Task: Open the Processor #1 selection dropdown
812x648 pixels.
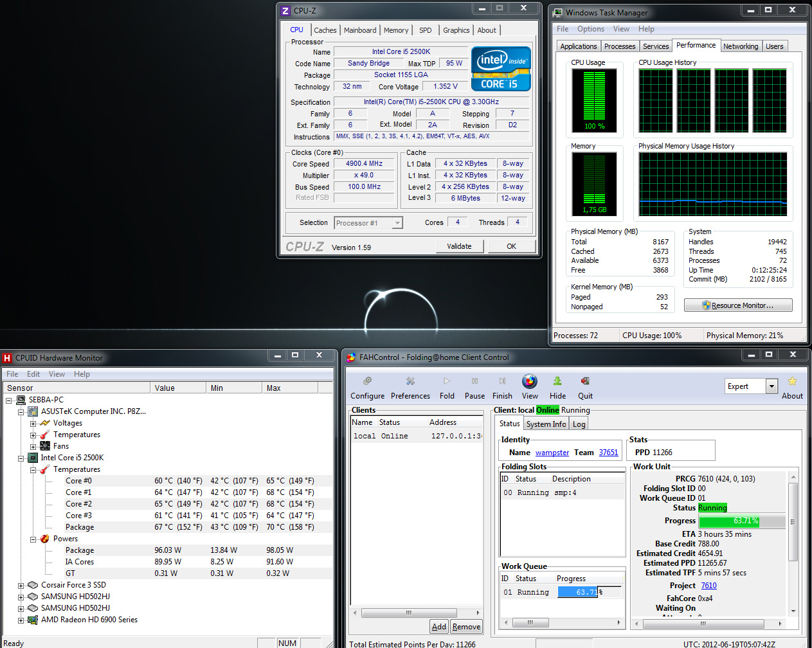Action: (x=397, y=223)
